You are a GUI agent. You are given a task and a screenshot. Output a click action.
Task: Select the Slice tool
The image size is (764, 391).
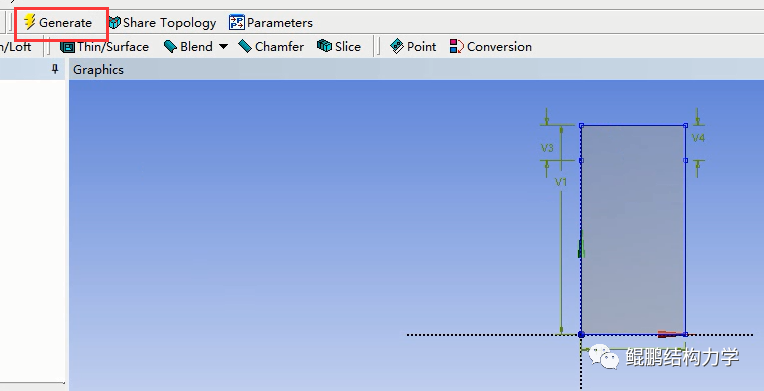[x=339, y=47]
